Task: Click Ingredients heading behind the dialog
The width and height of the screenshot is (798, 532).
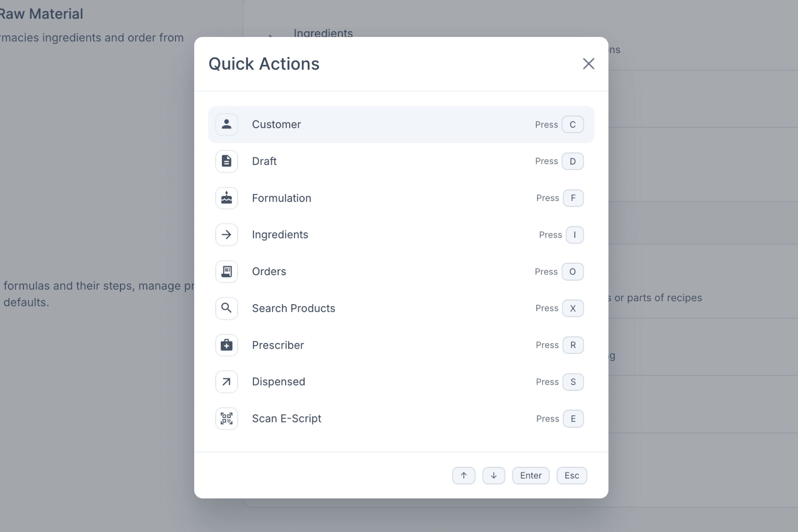Action: (323, 33)
